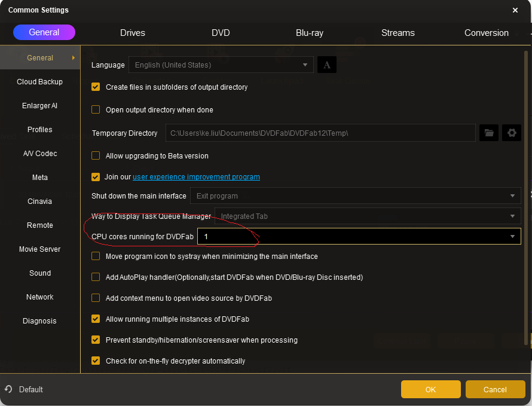532x406 pixels.
Task: Expand the General sidebar arrow
Action: (x=74, y=58)
